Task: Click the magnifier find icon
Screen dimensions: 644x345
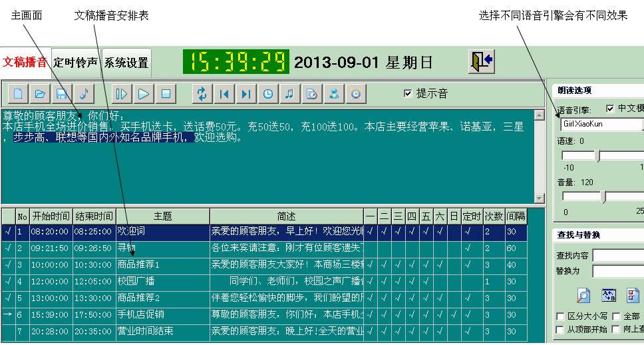Action: [583, 295]
